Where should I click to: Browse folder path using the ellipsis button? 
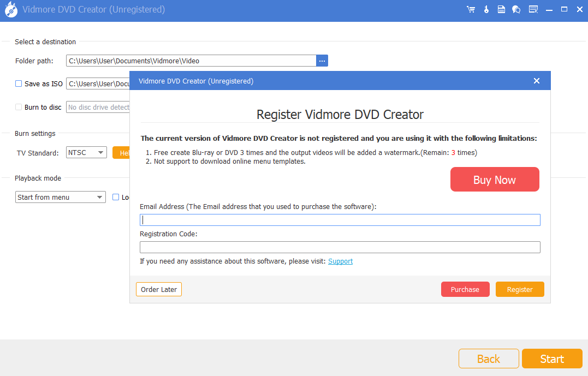[322, 61]
